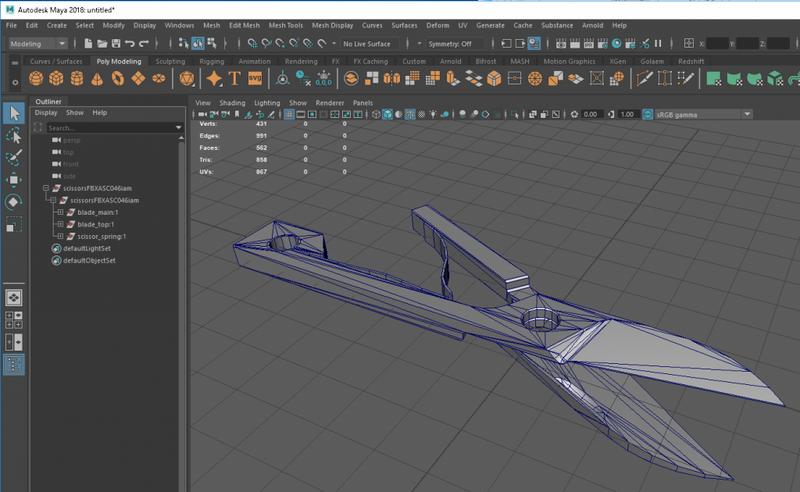The width and height of the screenshot is (800, 492).
Task: Click the polygon Type tool icon
Action: tap(234, 79)
